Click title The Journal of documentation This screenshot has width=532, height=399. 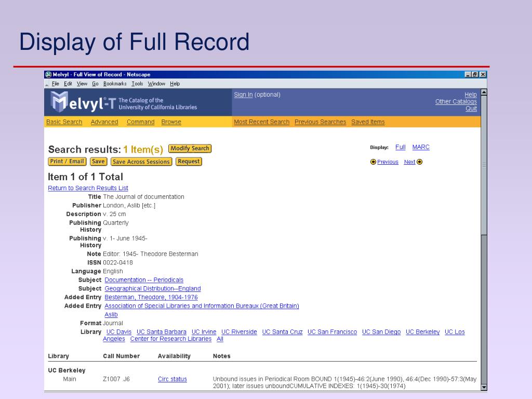tap(143, 197)
